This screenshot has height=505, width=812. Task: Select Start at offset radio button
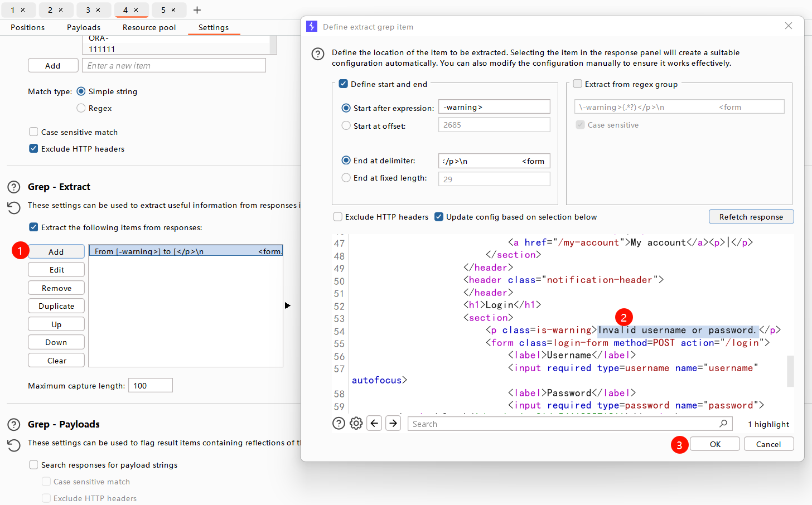346,126
